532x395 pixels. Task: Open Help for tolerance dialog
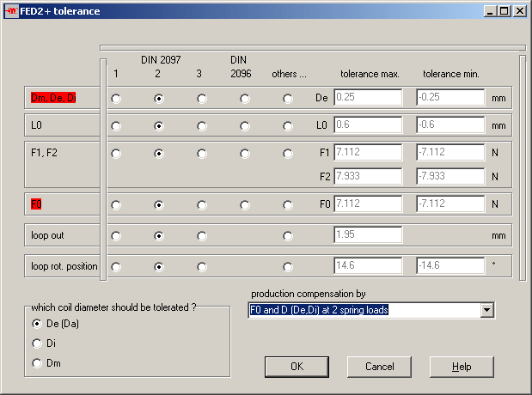coord(462,367)
